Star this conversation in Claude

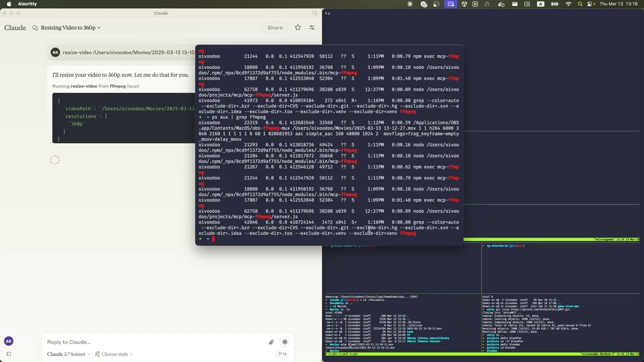pyautogui.click(x=298, y=28)
